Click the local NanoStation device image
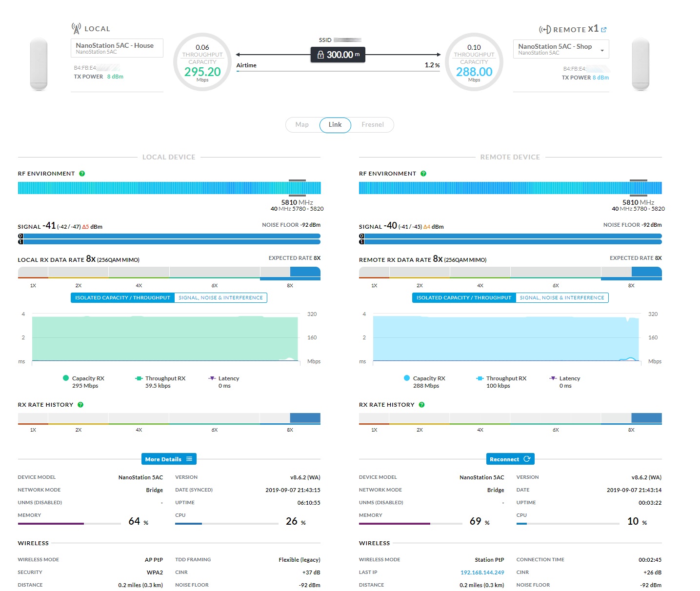This screenshot has height=591, width=700. 39,64
